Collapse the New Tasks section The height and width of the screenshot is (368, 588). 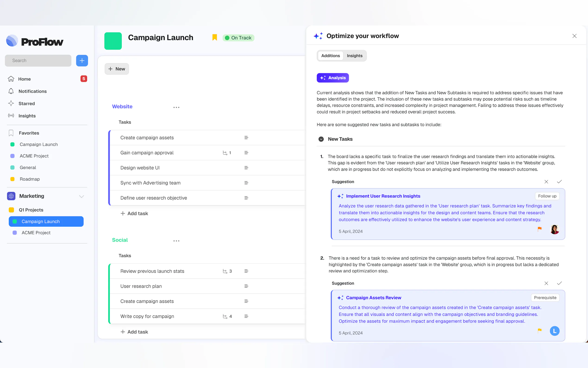pos(321,139)
